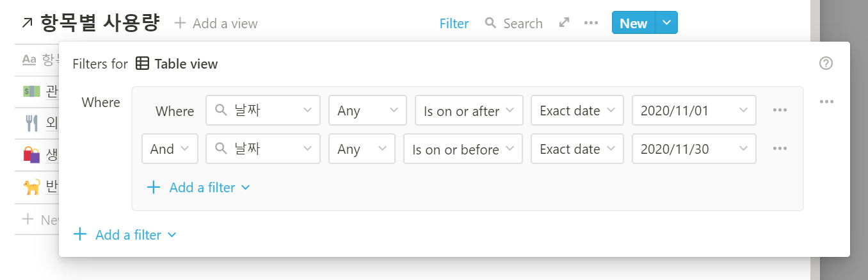The height and width of the screenshot is (280, 868).
Task: Open the Is on or before dropdown
Action: tap(463, 149)
